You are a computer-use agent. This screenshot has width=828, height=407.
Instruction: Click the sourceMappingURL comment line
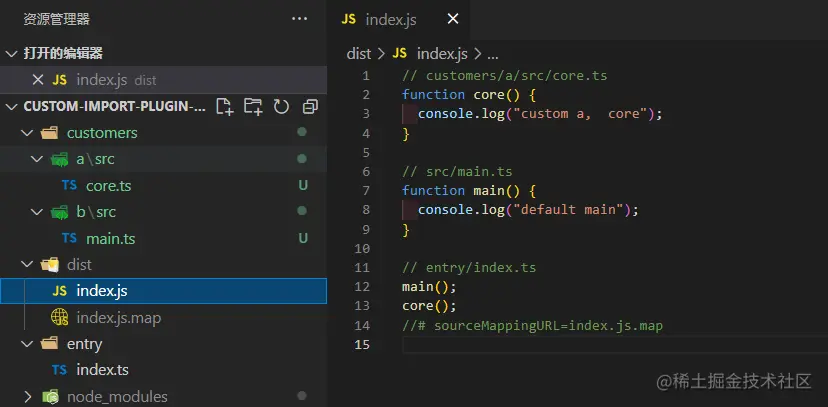click(532, 326)
